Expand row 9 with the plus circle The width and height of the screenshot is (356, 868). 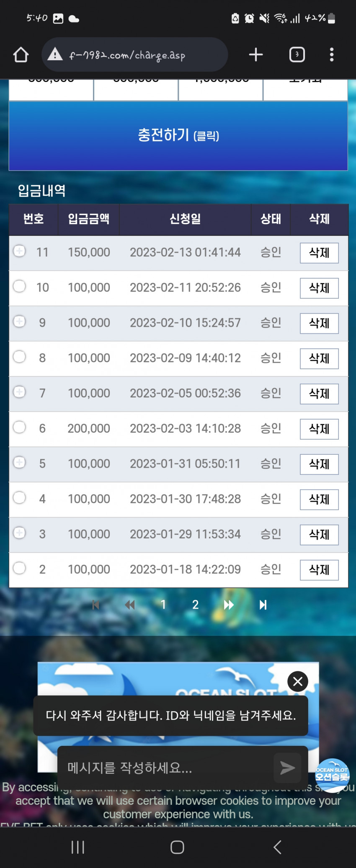point(19,321)
